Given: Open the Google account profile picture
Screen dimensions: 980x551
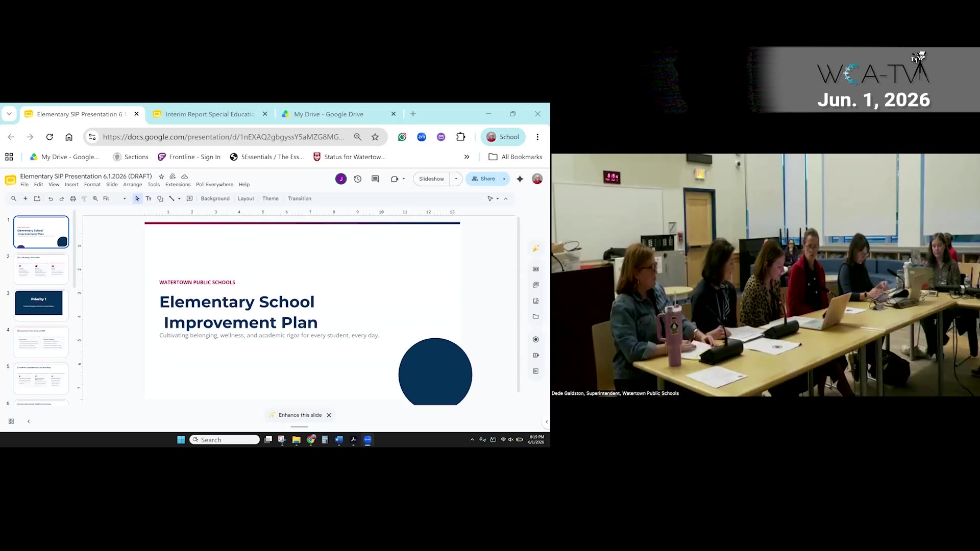Looking at the screenshot, I should (x=537, y=179).
